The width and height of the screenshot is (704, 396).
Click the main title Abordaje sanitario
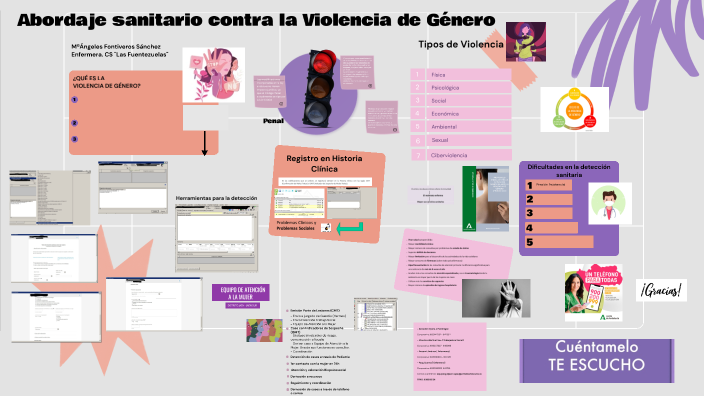[x=256, y=20]
